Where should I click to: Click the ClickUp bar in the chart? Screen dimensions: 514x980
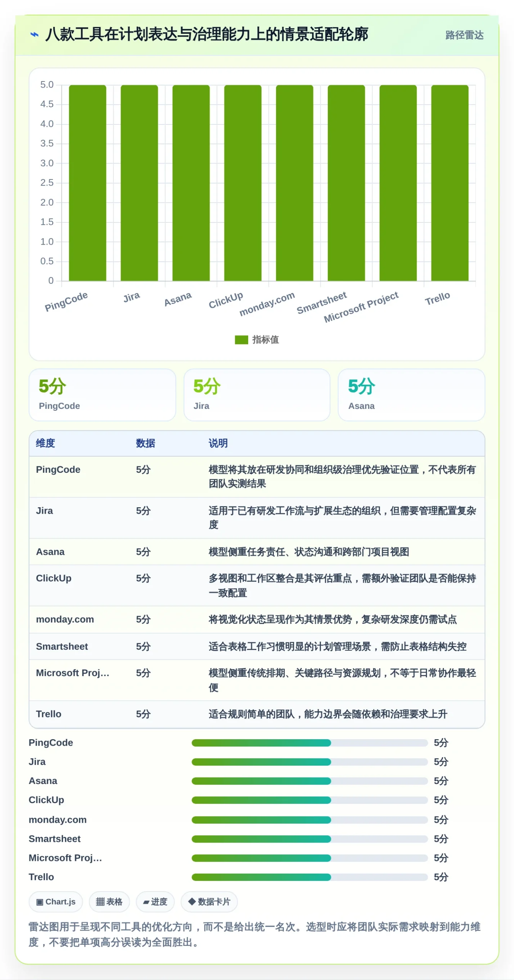243,183
